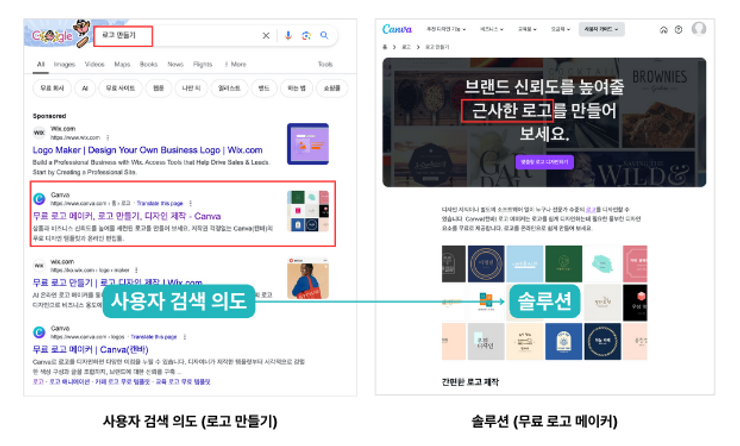
Task: Go to the 로고 breadcrumb link
Action: point(406,47)
